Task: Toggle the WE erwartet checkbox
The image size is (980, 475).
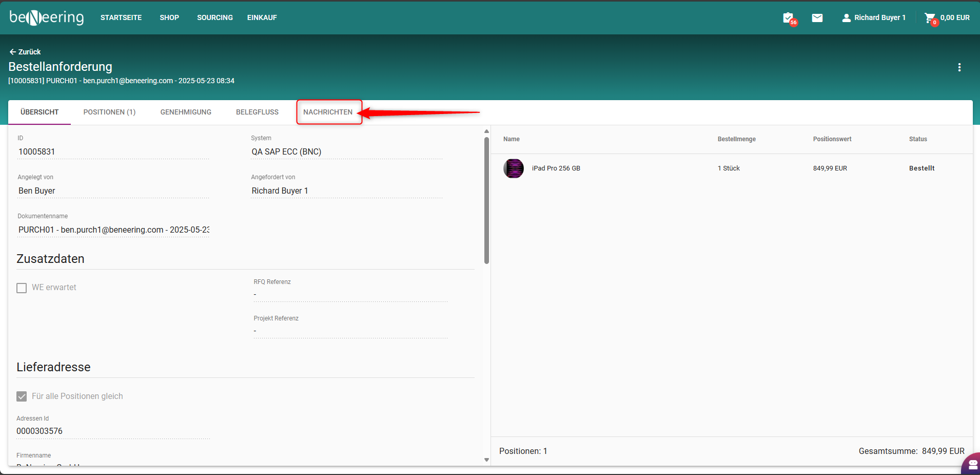Action: (22, 288)
